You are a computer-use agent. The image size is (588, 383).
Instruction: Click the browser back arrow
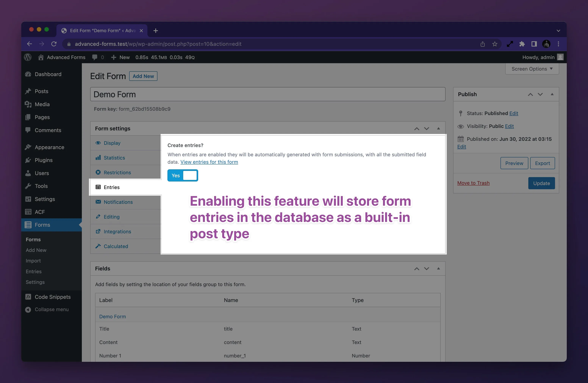click(x=30, y=44)
